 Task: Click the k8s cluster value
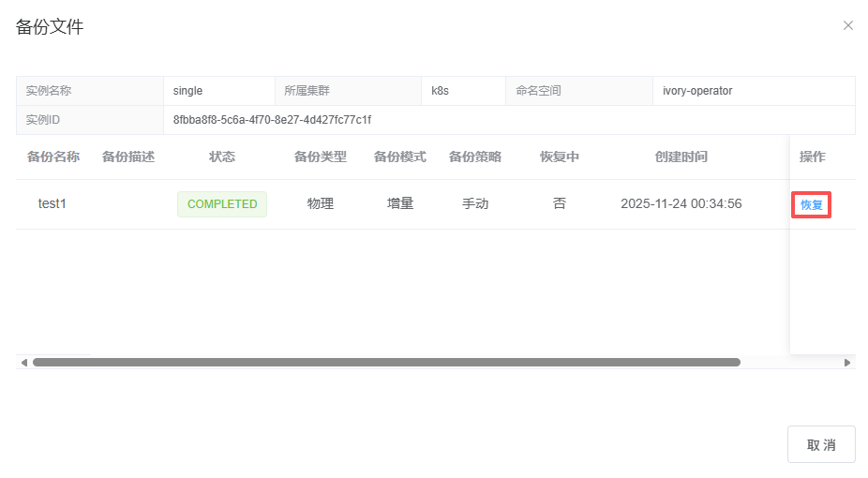pyautogui.click(x=441, y=91)
